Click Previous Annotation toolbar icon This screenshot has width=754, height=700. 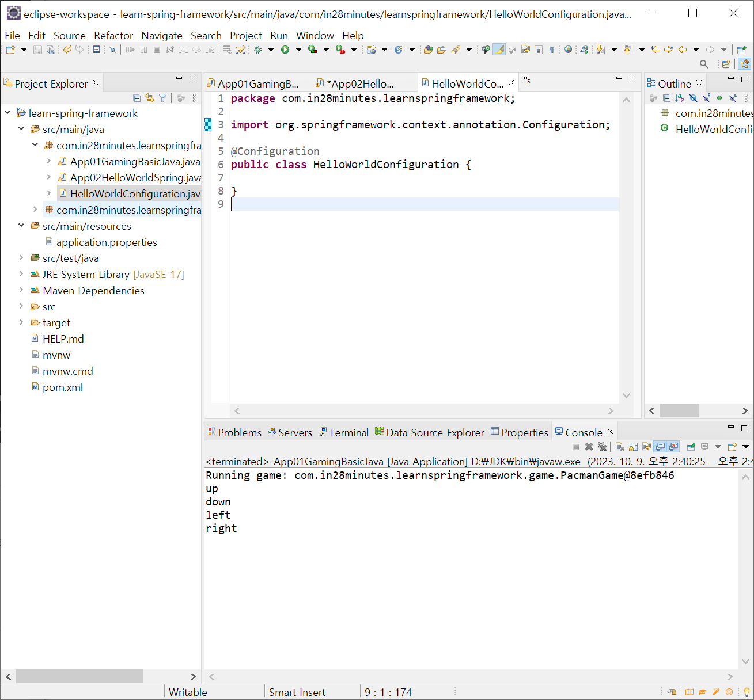click(x=628, y=50)
